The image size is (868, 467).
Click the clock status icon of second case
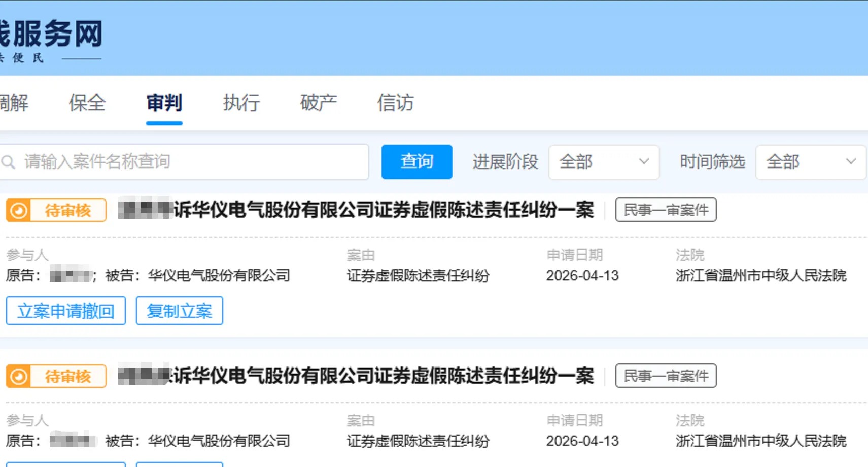coord(19,377)
